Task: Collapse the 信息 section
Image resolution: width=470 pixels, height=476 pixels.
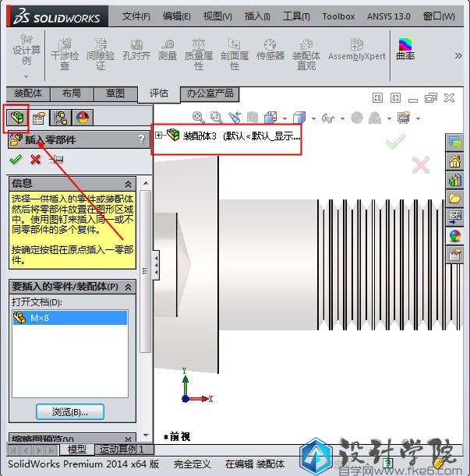Action: coord(129,183)
